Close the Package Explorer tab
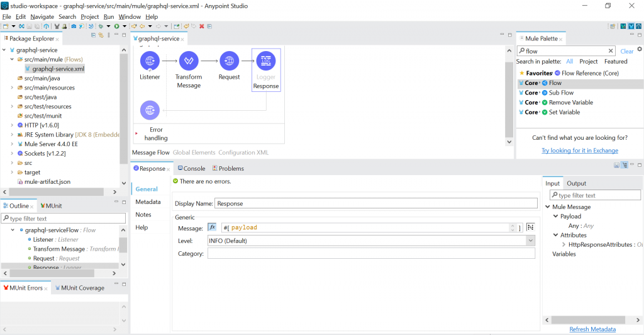 pyautogui.click(x=57, y=40)
